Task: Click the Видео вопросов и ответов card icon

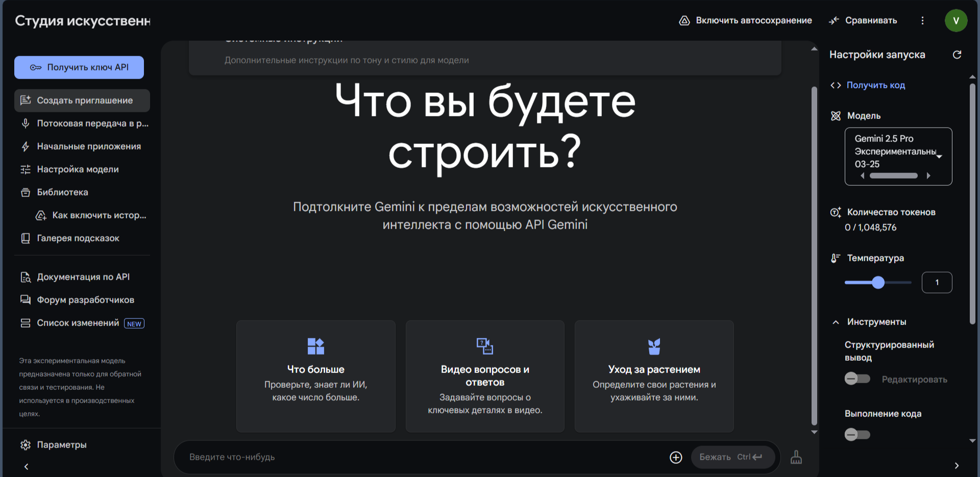Action: tap(485, 346)
